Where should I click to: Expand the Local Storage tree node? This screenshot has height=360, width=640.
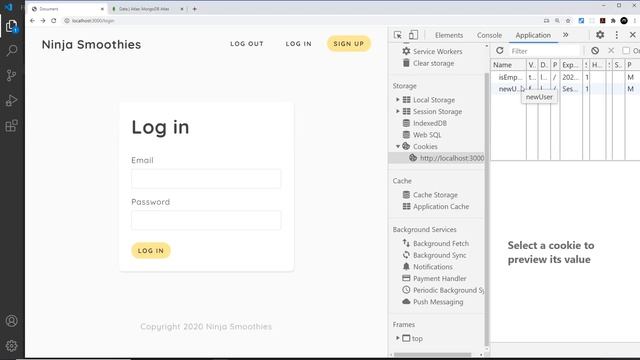point(398,100)
